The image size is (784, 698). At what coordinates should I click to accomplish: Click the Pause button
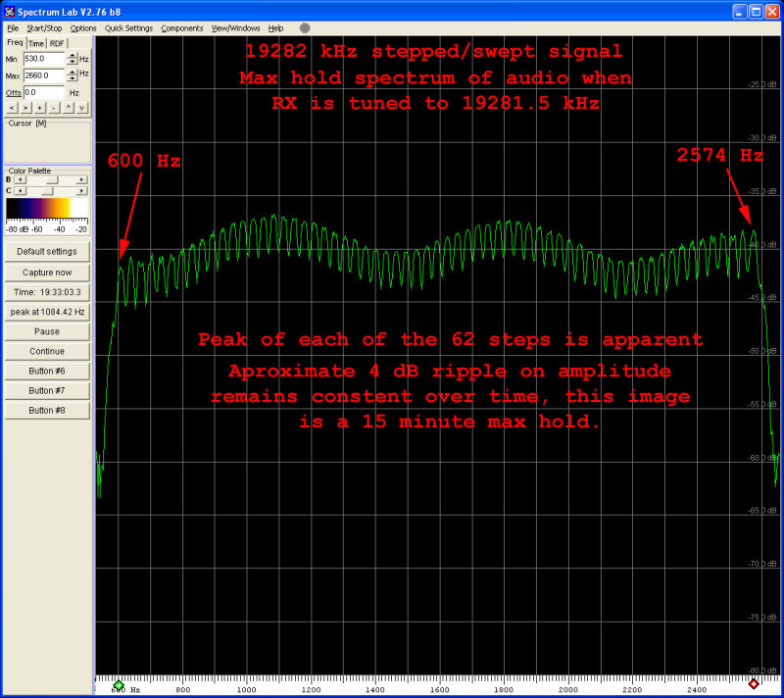coord(47,331)
